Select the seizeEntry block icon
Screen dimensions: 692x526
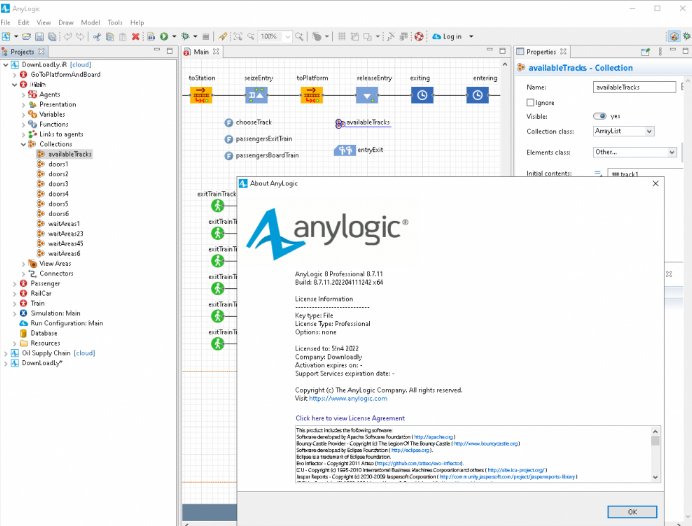[256, 95]
